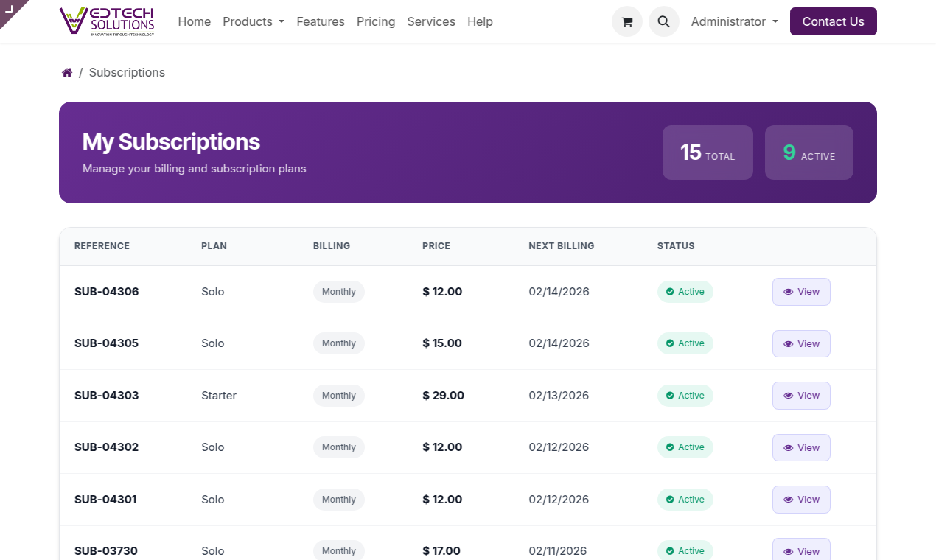Click the Contact Us button

834,21
